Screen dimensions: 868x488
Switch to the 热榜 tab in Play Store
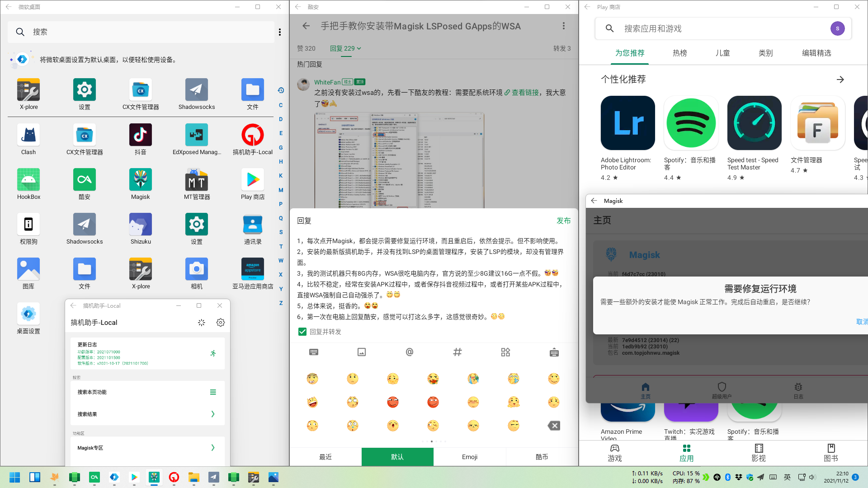tap(679, 53)
